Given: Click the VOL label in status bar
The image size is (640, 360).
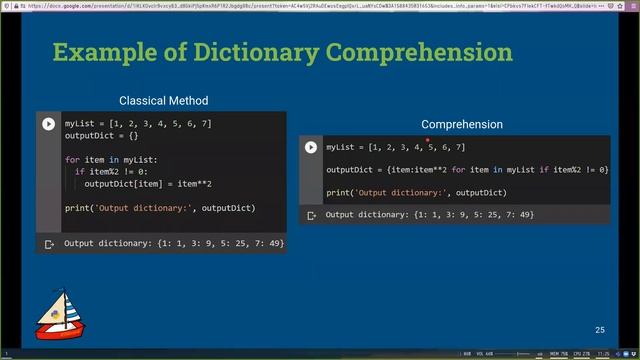Looking at the screenshot, I should click(484, 354).
